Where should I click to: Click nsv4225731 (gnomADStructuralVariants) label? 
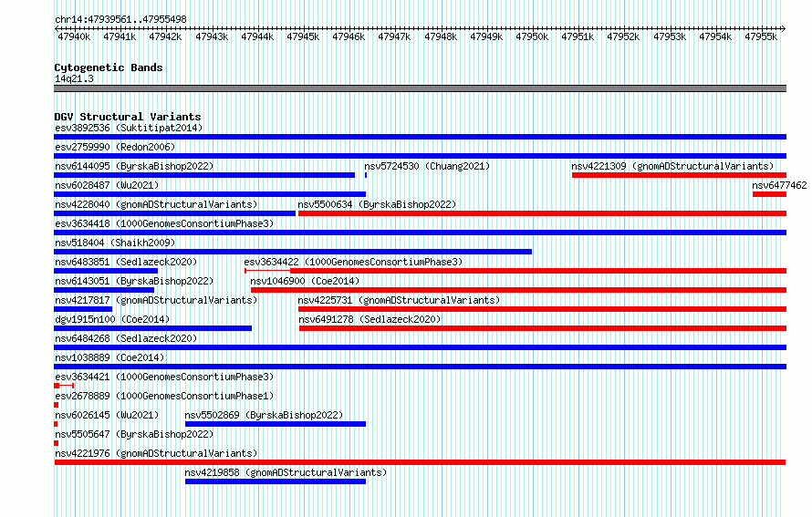coord(399,300)
